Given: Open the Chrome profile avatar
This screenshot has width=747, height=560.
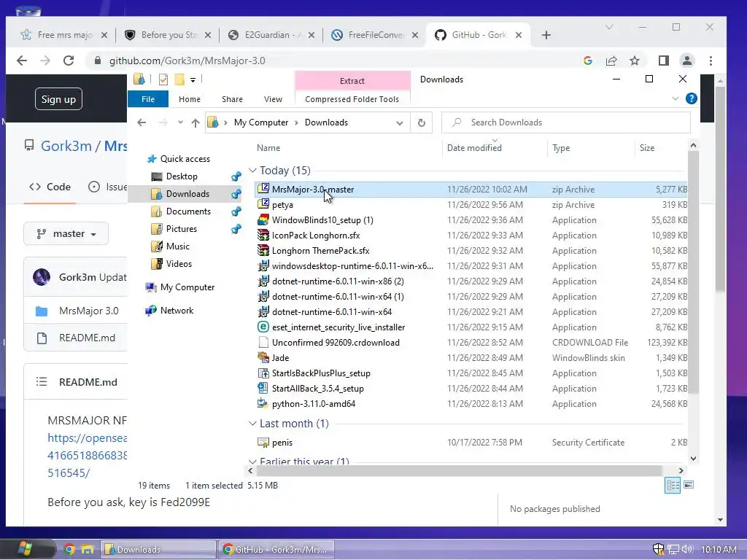Looking at the screenshot, I should [x=687, y=61].
